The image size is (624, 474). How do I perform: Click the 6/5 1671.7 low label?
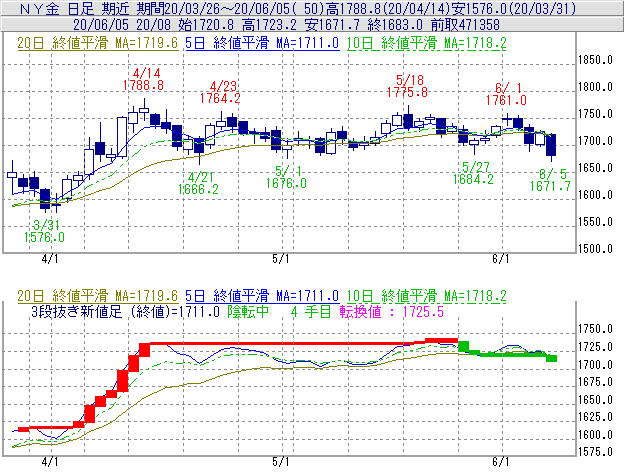[x=550, y=180]
